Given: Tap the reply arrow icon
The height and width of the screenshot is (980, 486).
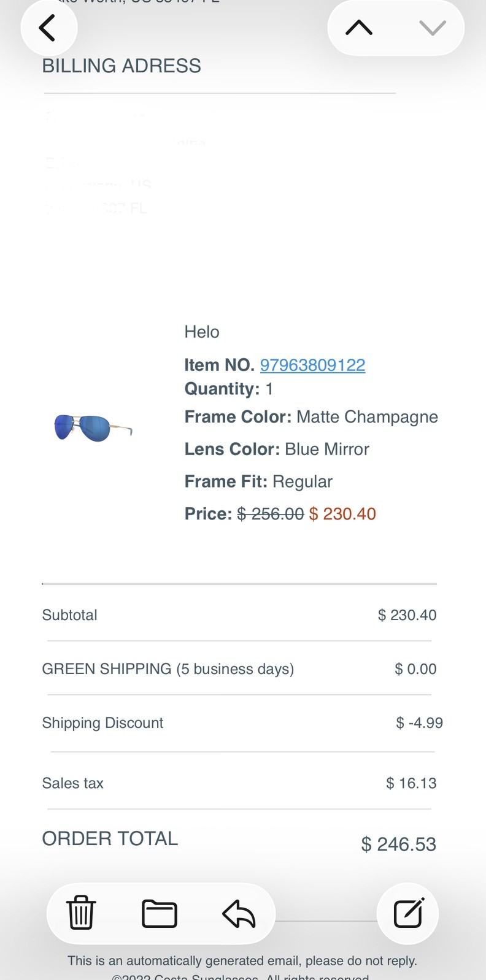Looking at the screenshot, I should click(239, 914).
